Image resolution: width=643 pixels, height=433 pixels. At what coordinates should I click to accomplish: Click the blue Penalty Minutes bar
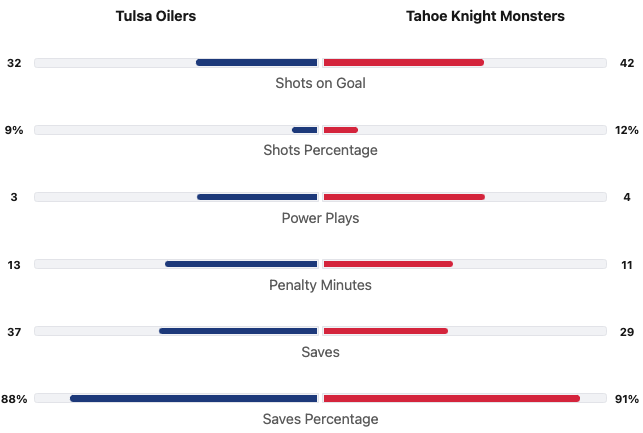[x=241, y=264]
